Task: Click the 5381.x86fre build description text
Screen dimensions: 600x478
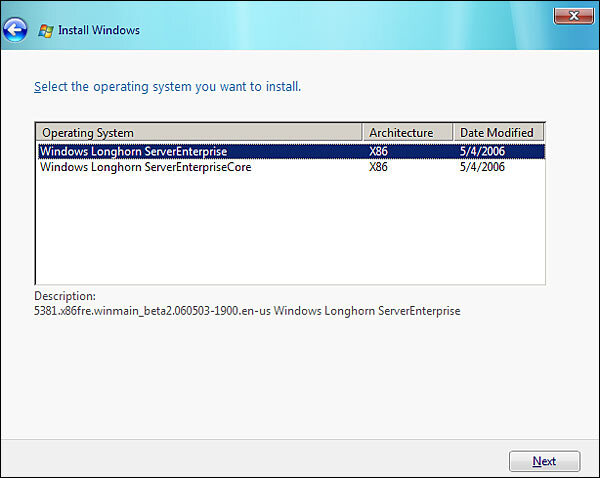Action: pyautogui.click(x=247, y=311)
